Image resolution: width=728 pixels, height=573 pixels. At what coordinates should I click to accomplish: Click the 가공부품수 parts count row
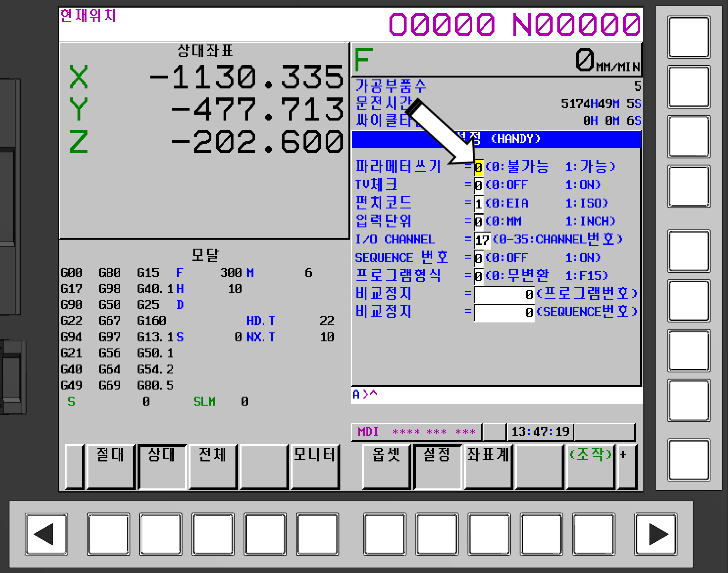[498, 86]
